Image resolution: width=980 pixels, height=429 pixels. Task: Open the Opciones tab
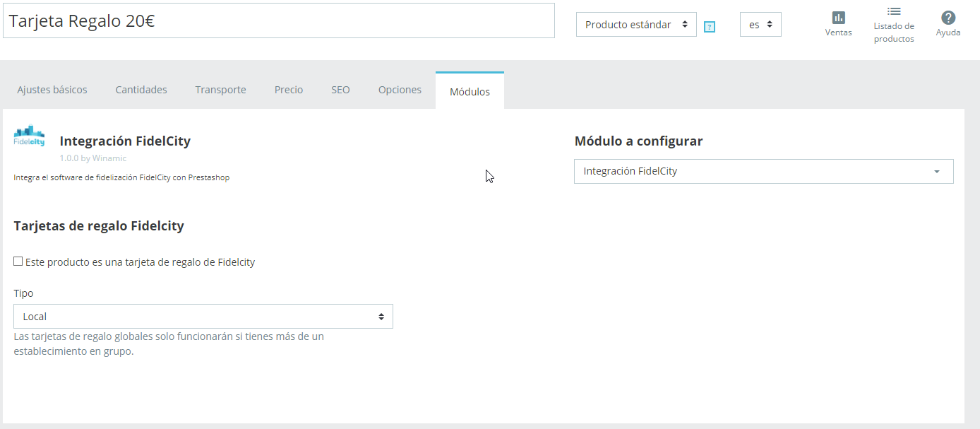point(400,90)
